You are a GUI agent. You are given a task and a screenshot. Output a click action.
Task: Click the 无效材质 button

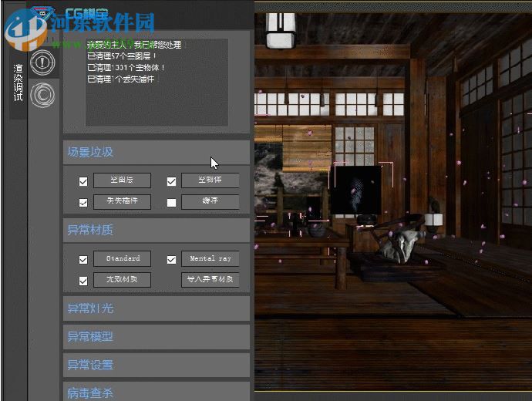pos(122,280)
